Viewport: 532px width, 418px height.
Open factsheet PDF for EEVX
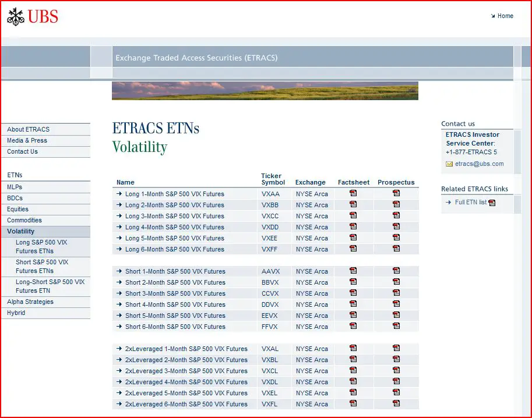[353, 315]
